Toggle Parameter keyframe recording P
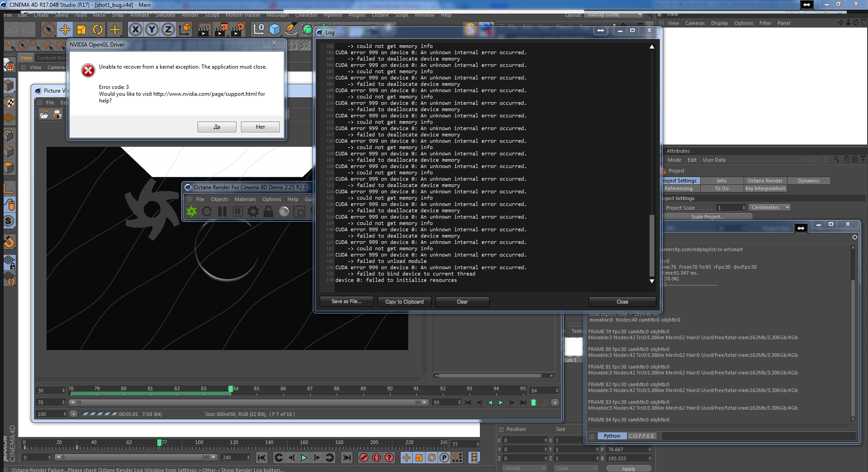 pyautogui.click(x=444, y=458)
